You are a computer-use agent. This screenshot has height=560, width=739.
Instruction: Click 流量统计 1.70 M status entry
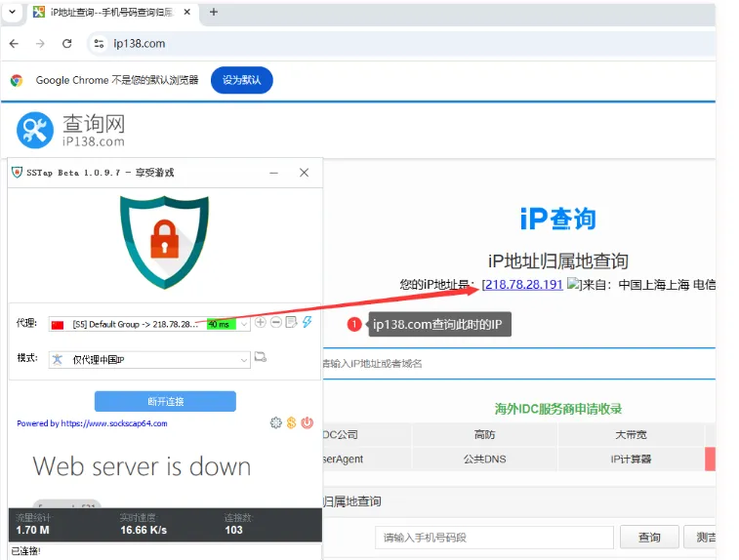pyautogui.click(x=32, y=524)
